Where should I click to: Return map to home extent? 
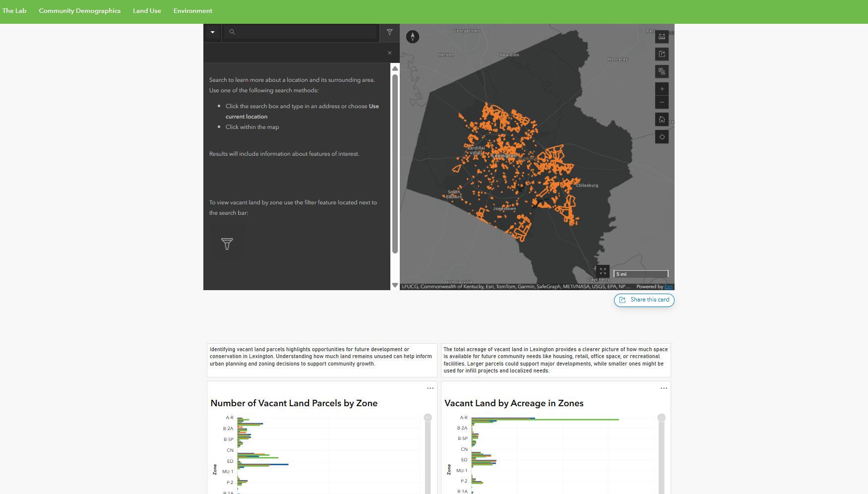coord(662,120)
